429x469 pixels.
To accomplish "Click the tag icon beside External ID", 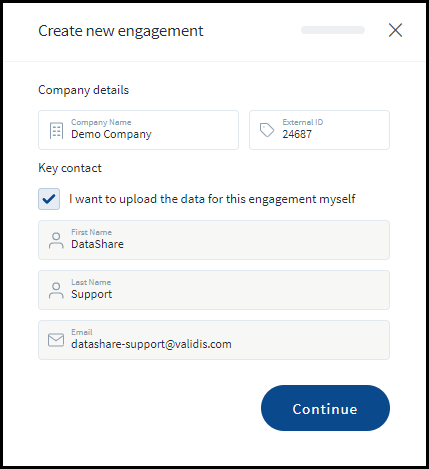I will tap(267, 130).
